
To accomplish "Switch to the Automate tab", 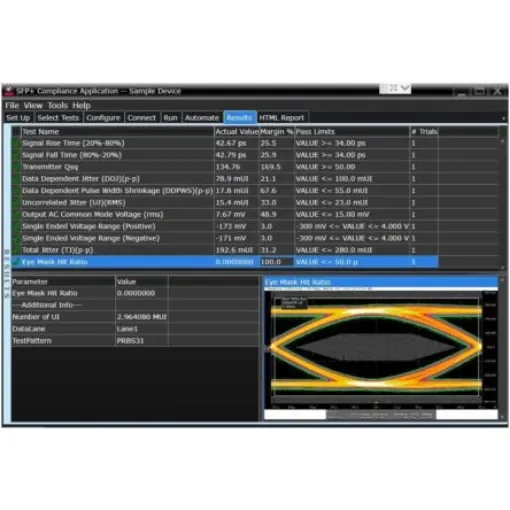I will point(202,118).
